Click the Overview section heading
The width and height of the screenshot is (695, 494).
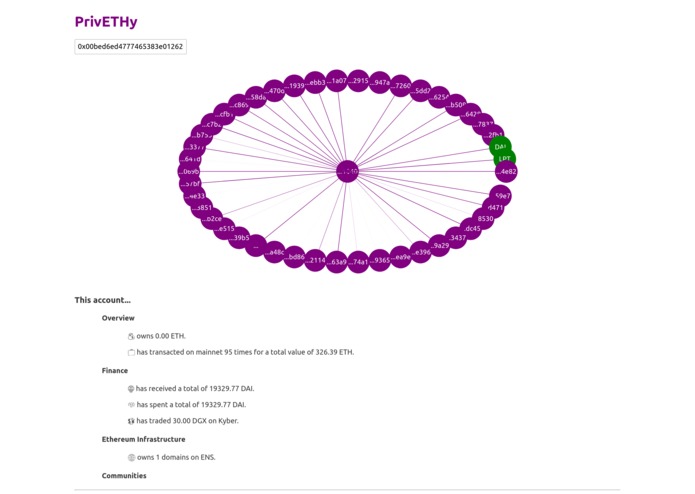point(118,318)
